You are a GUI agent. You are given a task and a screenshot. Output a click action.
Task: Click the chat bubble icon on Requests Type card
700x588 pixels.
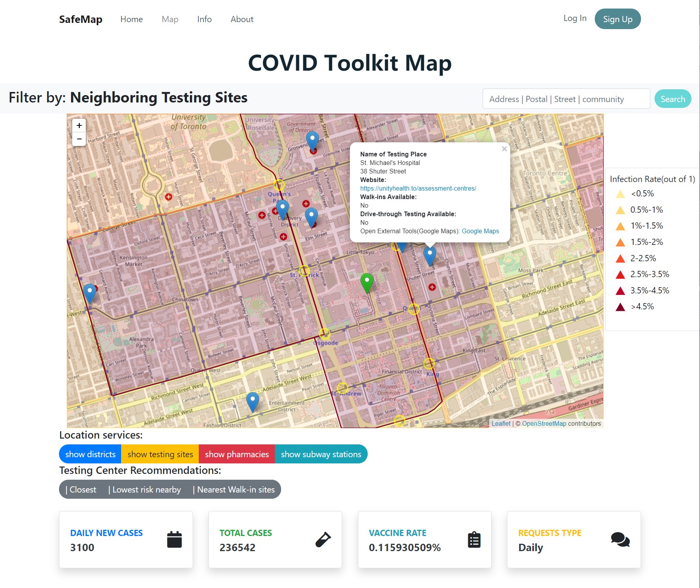pos(620,539)
